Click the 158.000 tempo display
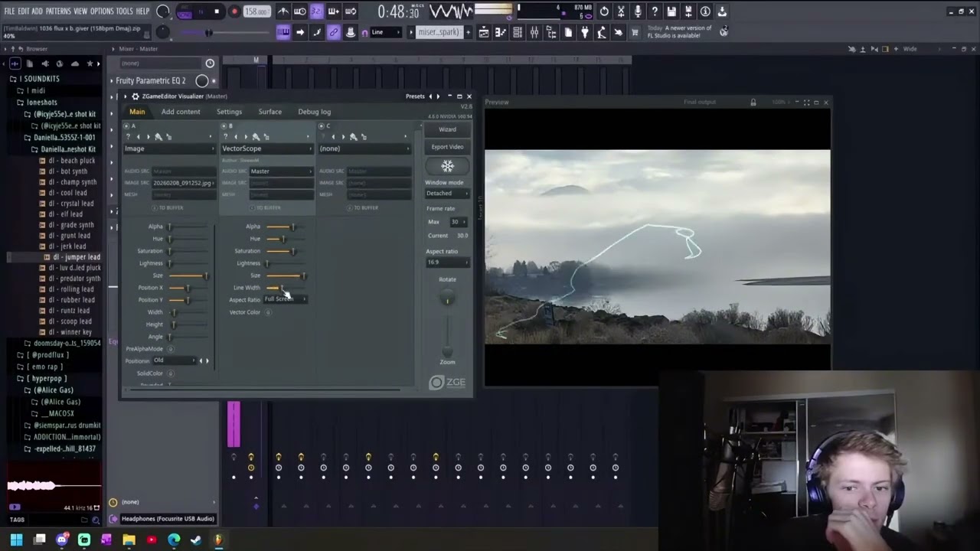The image size is (980, 551). tap(256, 11)
